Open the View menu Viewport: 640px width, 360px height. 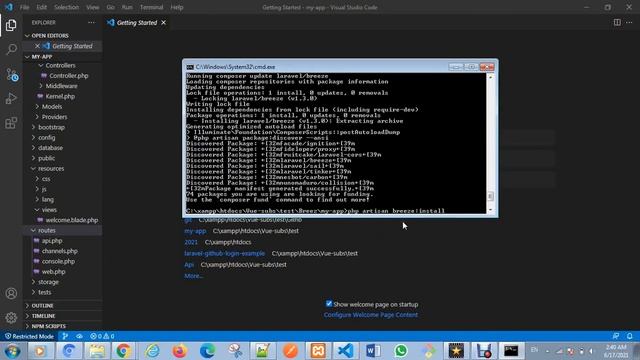(92, 7)
